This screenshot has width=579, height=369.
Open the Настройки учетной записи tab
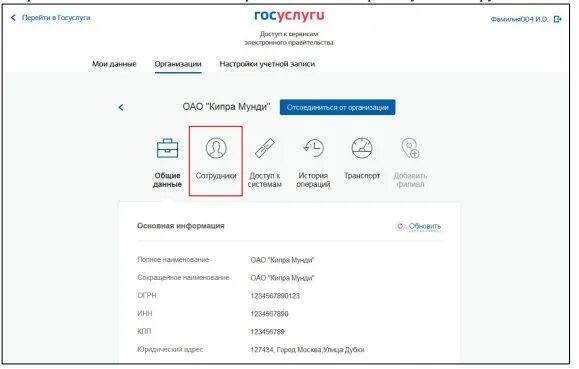point(267,64)
